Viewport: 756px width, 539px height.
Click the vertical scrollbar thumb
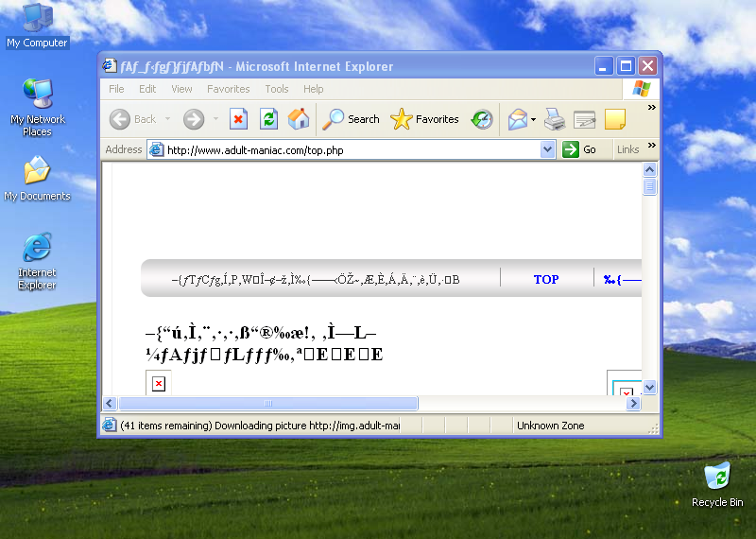tap(649, 186)
